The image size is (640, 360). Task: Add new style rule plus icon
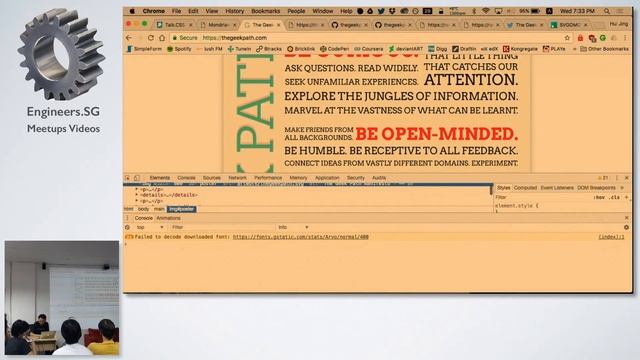627,197
